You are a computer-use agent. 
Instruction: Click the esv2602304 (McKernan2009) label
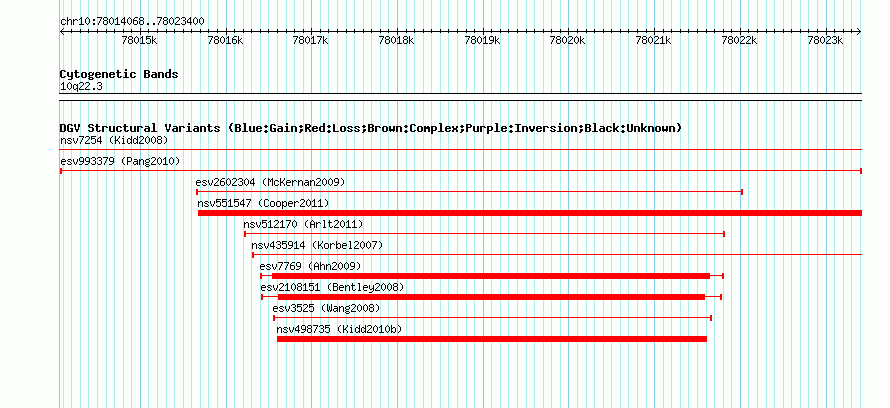[x=270, y=182]
